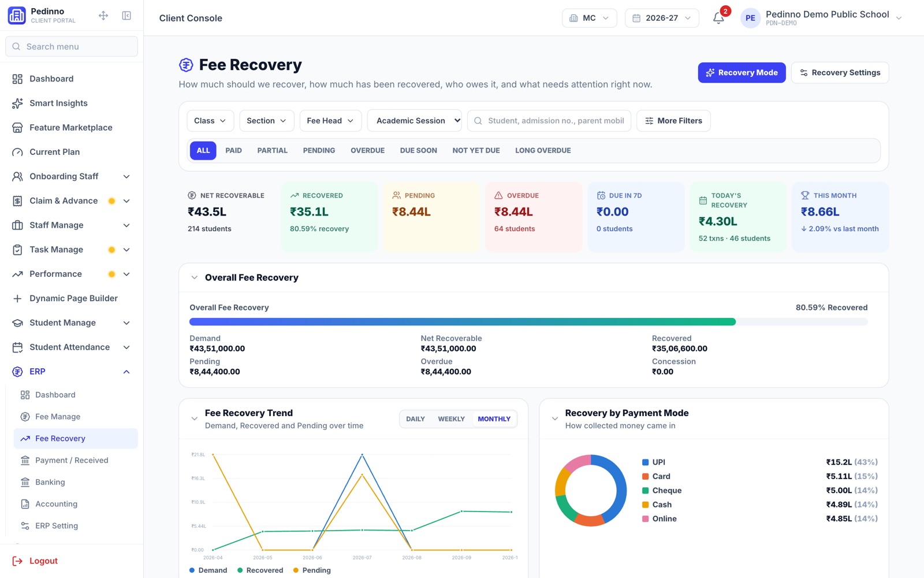Open the Academic Session dropdown
Viewport: 924px width, 578px height.
(415, 121)
